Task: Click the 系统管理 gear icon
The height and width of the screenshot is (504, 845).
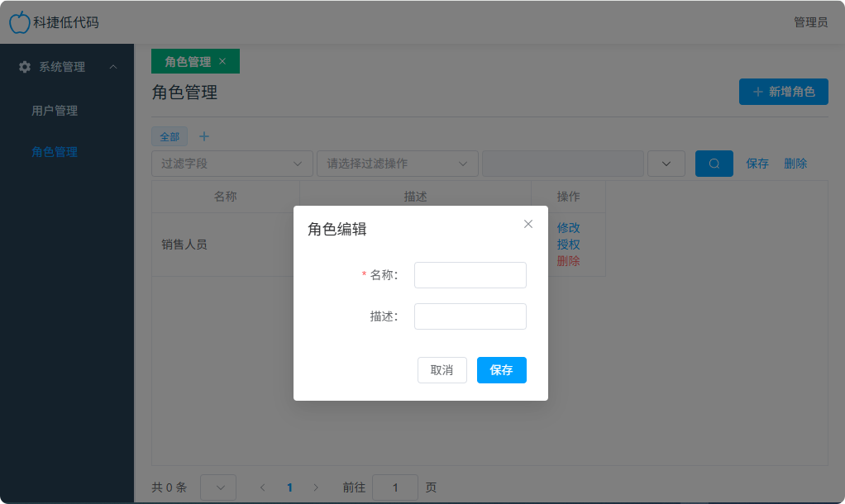Action: click(x=25, y=67)
